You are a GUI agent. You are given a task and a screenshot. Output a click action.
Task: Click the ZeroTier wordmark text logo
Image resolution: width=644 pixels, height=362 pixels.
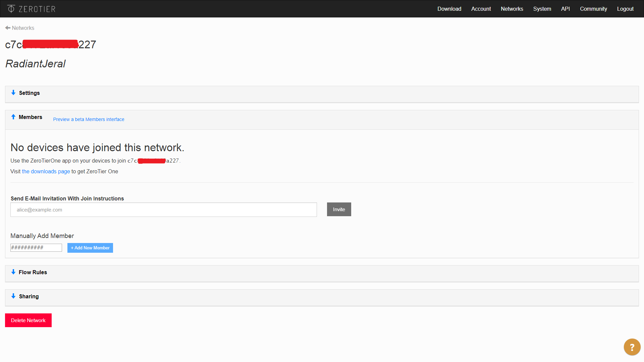pos(37,9)
